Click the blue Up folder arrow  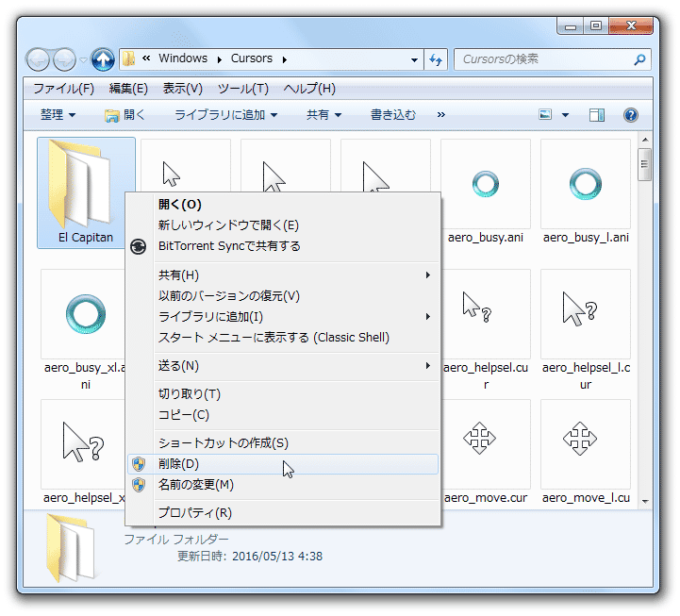pyautogui.click(x=103, y=59)
